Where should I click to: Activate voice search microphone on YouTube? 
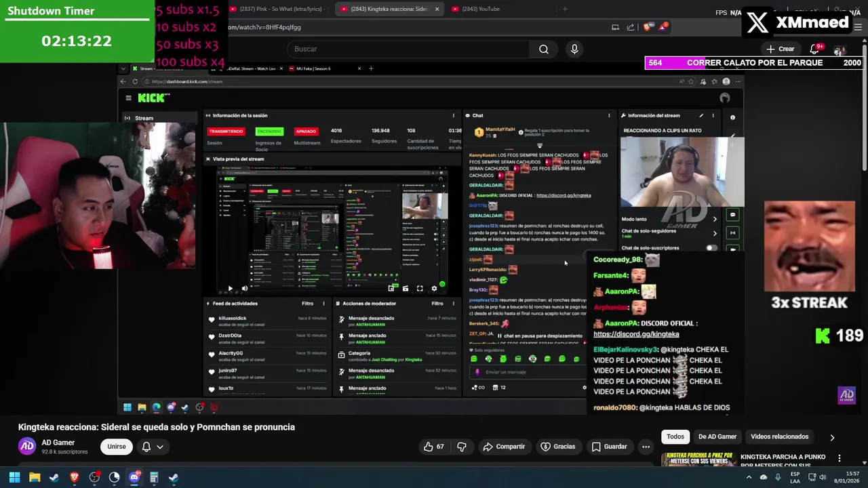click(574, 49)
